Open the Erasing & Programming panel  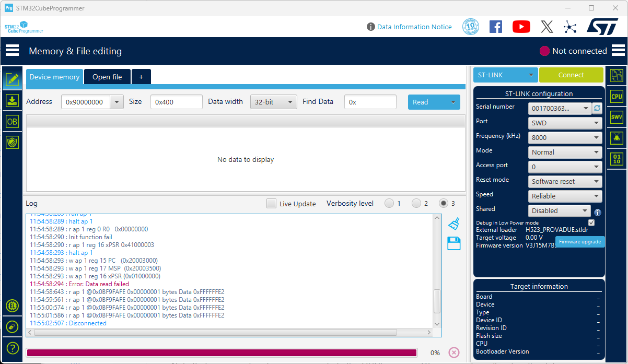[12, 100]
